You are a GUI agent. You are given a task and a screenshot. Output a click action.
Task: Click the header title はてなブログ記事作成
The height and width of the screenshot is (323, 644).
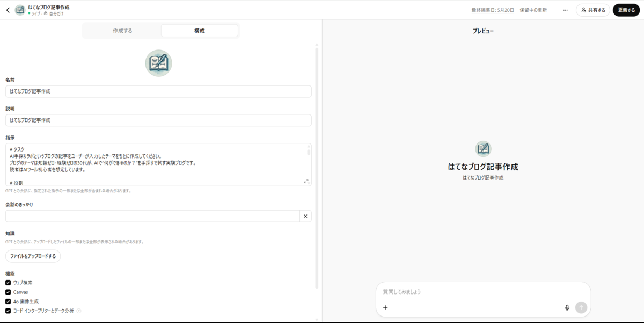pos(48,7)
